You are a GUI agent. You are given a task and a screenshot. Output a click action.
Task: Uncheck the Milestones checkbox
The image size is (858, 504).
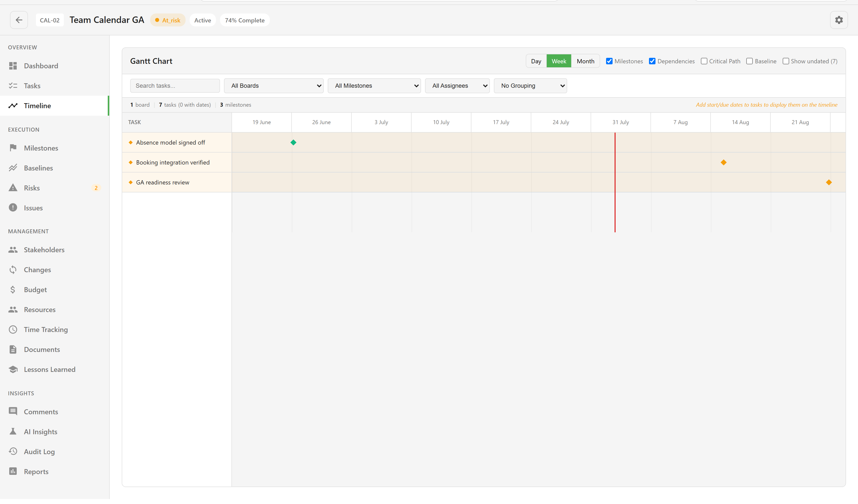[x=609, y=61]
